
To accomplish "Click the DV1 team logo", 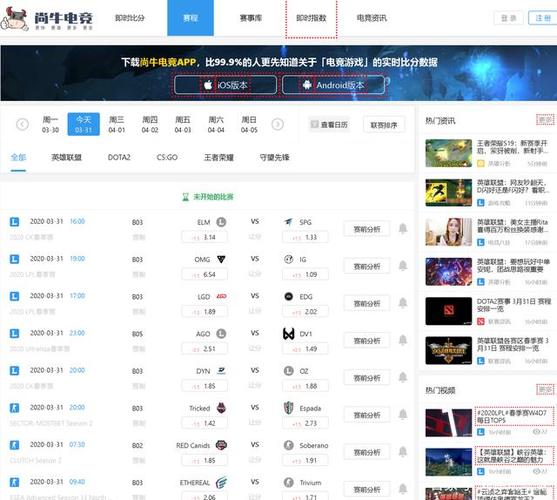I will (x=288, y=334).
